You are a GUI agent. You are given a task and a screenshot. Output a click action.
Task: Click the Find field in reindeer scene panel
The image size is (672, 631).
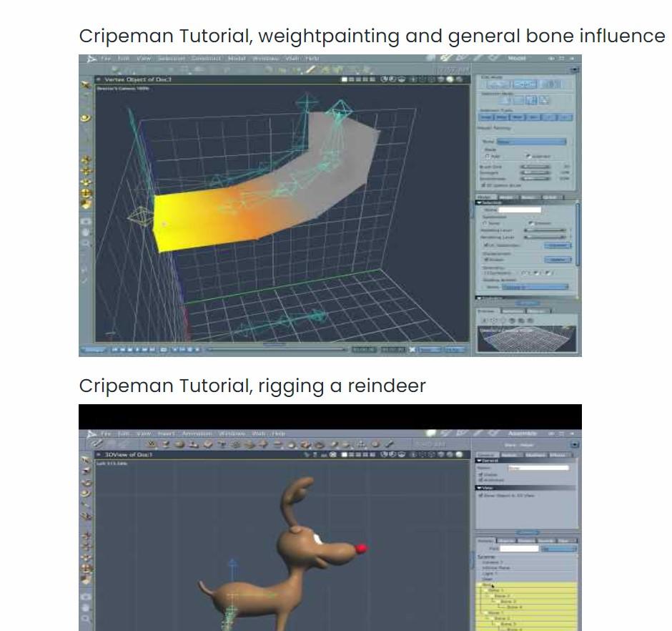[x=519, y=548]
